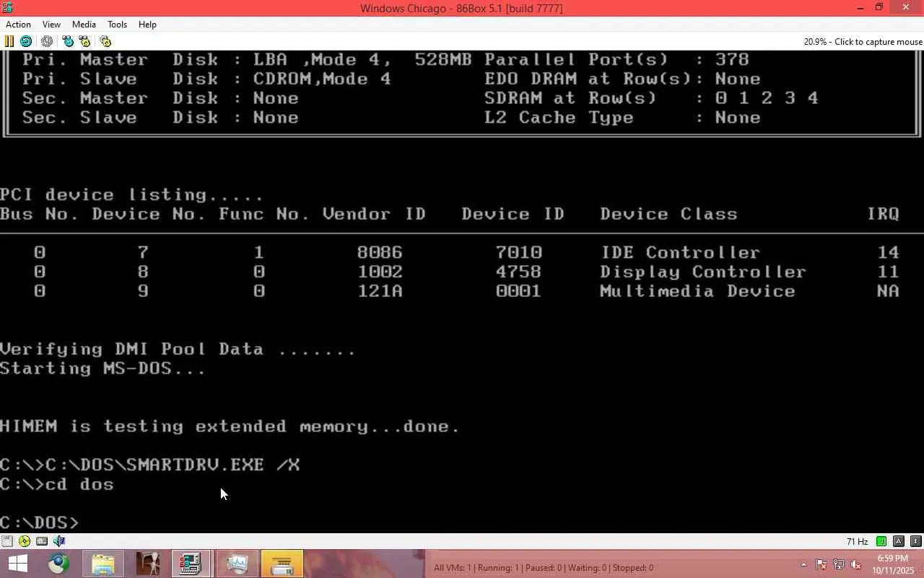
Task: Click vendor ID 121A in the PCI list
Action: click(x=380, y=291)
